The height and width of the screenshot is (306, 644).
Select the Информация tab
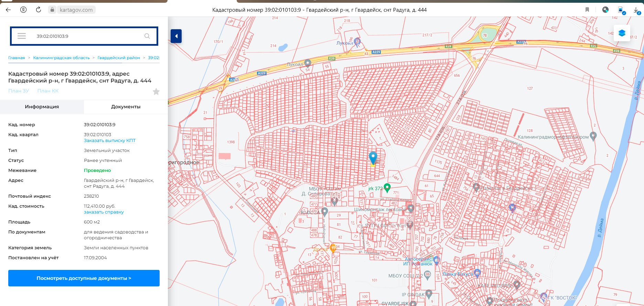(42, 107)
